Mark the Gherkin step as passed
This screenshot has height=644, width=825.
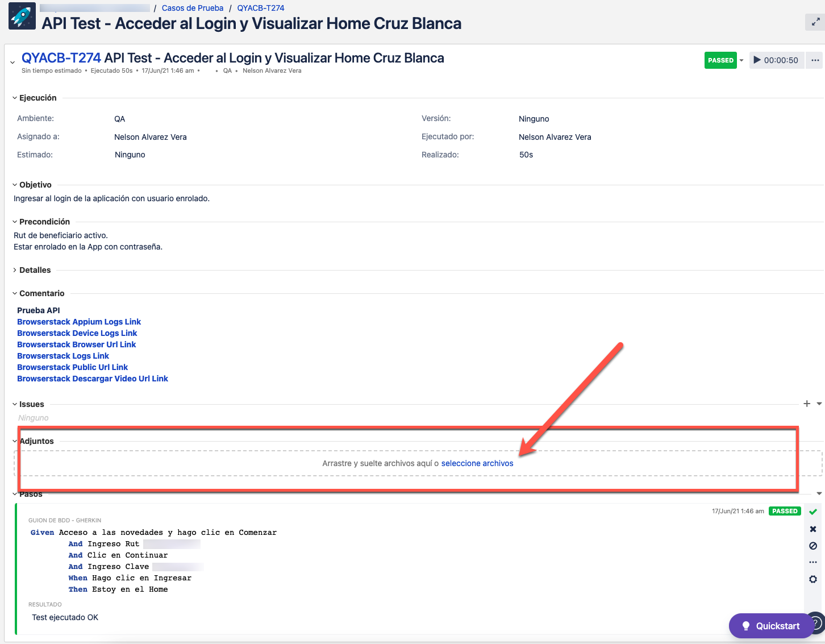813,511
